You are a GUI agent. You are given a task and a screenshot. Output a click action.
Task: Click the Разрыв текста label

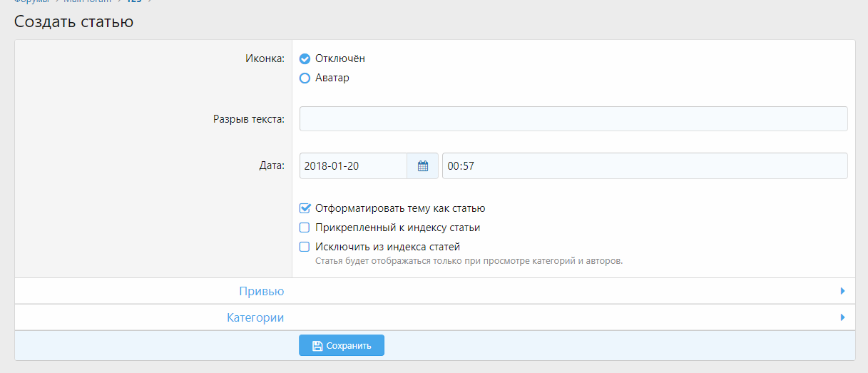[x=248, y=119]
